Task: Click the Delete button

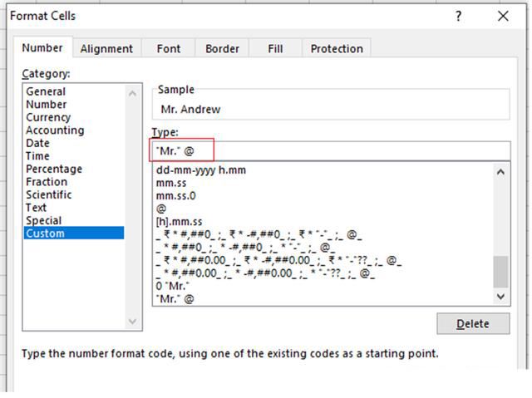Action: coord(473,324)
